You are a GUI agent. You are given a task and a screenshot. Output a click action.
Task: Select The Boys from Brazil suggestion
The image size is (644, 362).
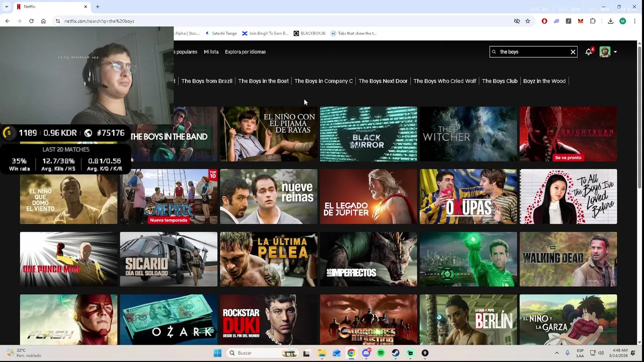(207, 81)
